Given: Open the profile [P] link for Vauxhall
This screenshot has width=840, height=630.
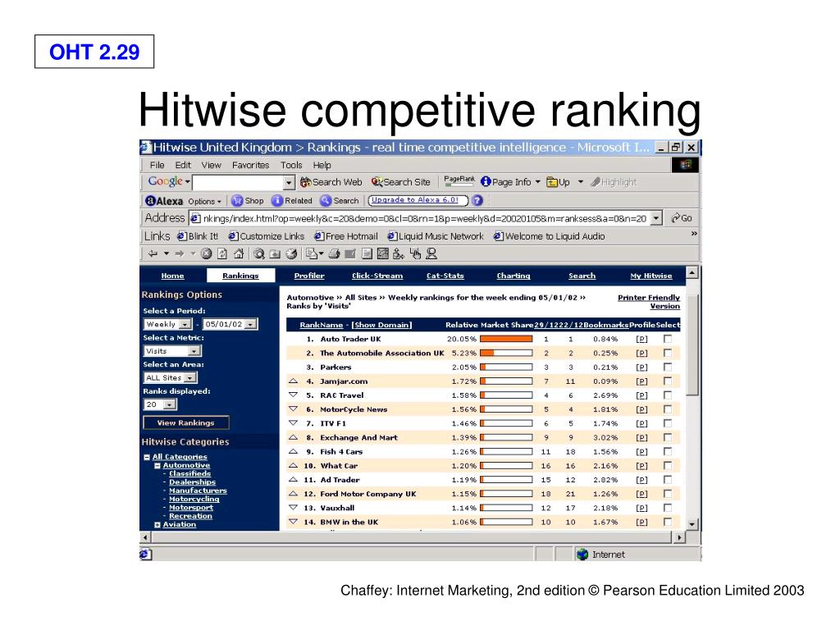Looking at the screenshot, I should pos(641,508).
